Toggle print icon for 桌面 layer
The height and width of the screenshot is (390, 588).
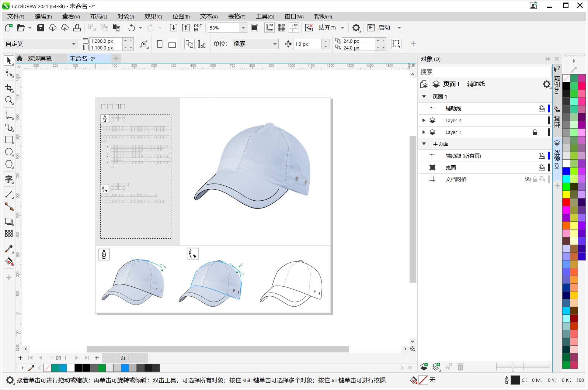click(542, 168)
